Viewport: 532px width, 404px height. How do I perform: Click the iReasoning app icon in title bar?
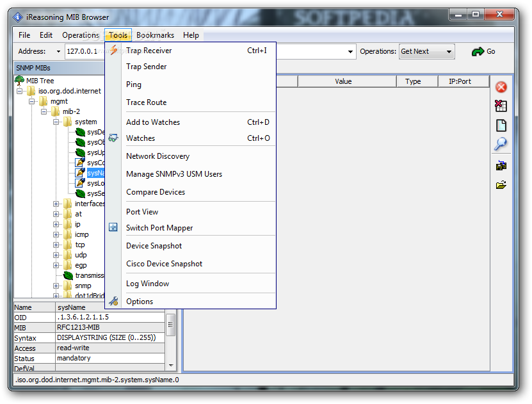click(x=18, y=17)
